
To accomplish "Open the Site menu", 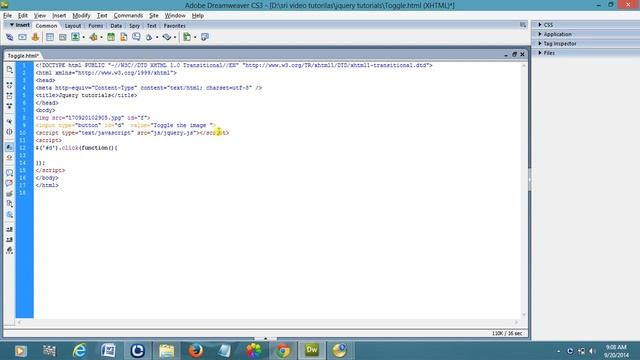I will (154, 16).
